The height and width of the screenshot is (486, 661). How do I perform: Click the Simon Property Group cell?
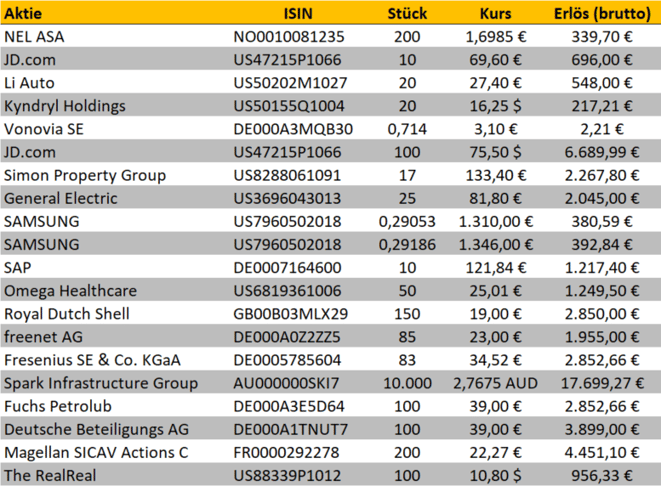[85, 175]
